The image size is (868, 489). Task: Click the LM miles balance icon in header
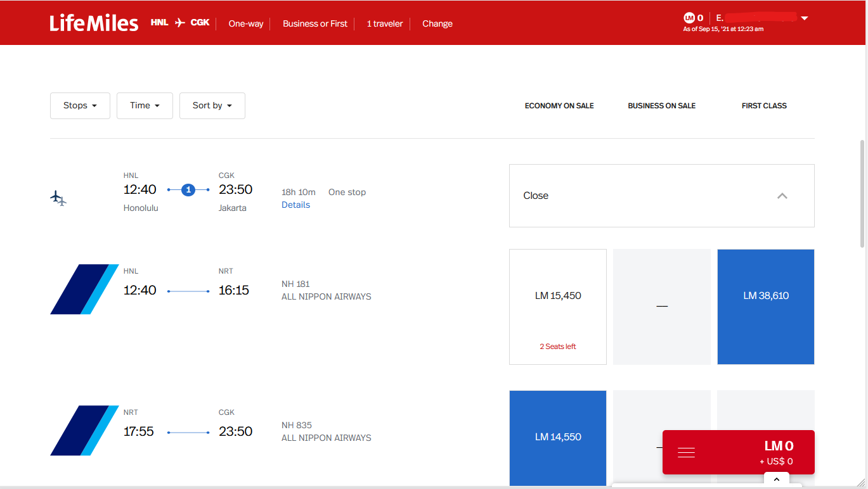click(689, 18)
